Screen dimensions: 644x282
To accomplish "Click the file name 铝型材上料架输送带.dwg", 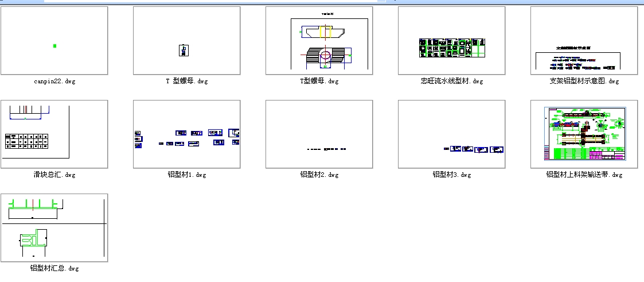I will coord(584,175).
